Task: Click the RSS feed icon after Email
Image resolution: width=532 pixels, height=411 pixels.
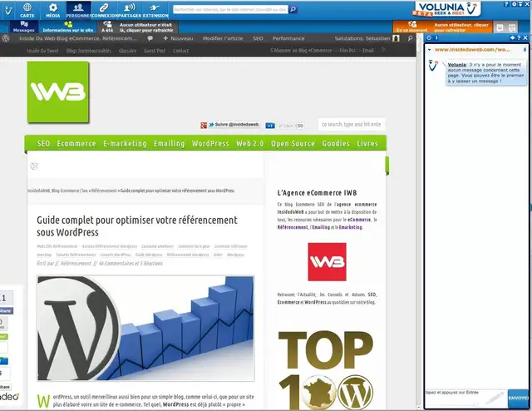Action: click(383, 50)
